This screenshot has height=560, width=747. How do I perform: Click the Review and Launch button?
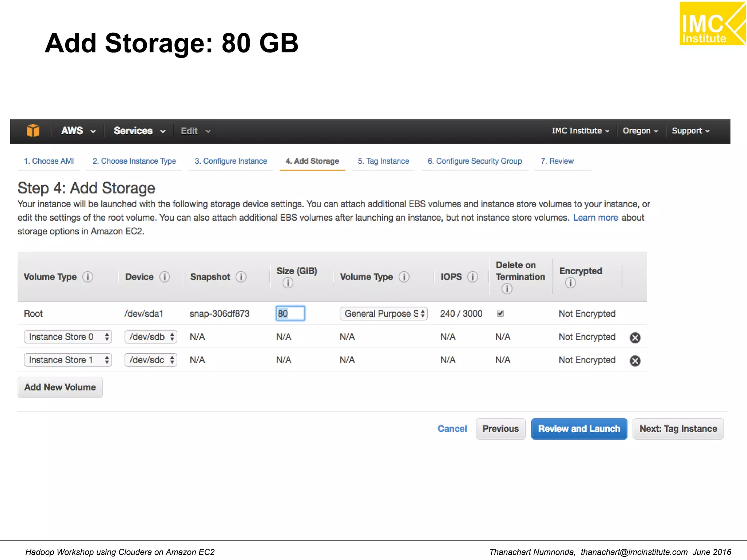click(579, 429)
